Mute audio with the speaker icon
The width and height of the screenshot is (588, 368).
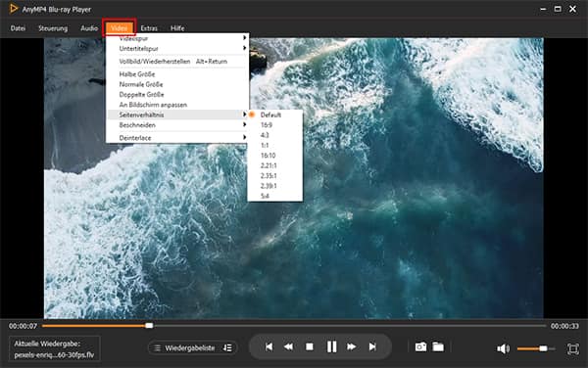pos(503,348)
